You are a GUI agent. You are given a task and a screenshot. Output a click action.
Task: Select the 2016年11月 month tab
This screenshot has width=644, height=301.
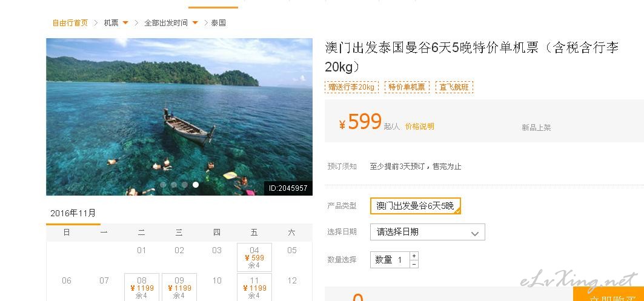coord(73,214)
